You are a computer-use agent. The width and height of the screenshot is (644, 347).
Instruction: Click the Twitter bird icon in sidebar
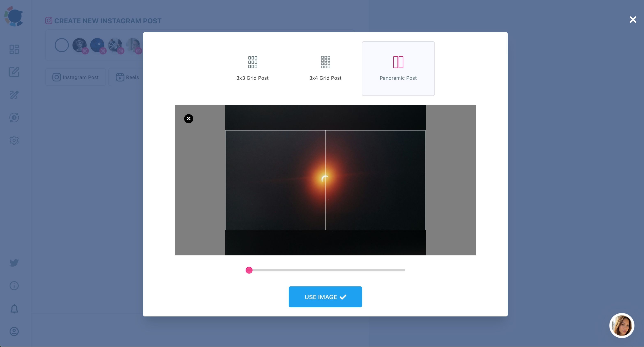(14, 263)
